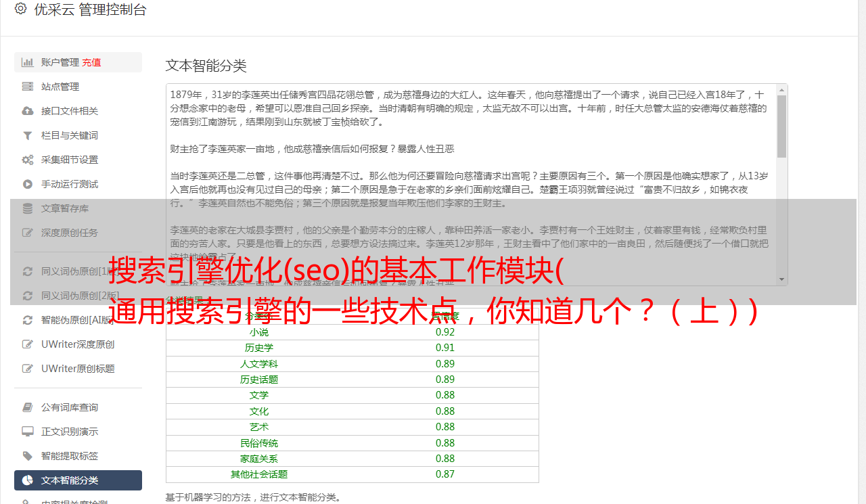This screenshot has height=504, width=866.
Task: Click the red 充值 link
Action: click(x=91, y=62)
